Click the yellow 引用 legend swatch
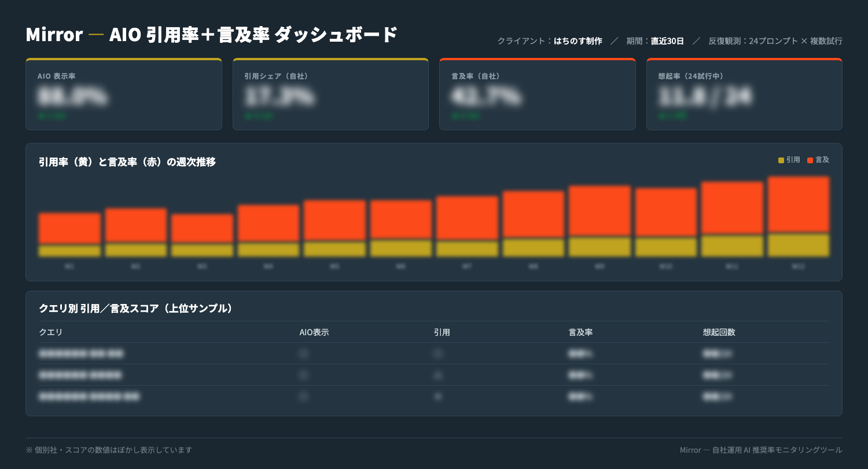 click(781, 160)
